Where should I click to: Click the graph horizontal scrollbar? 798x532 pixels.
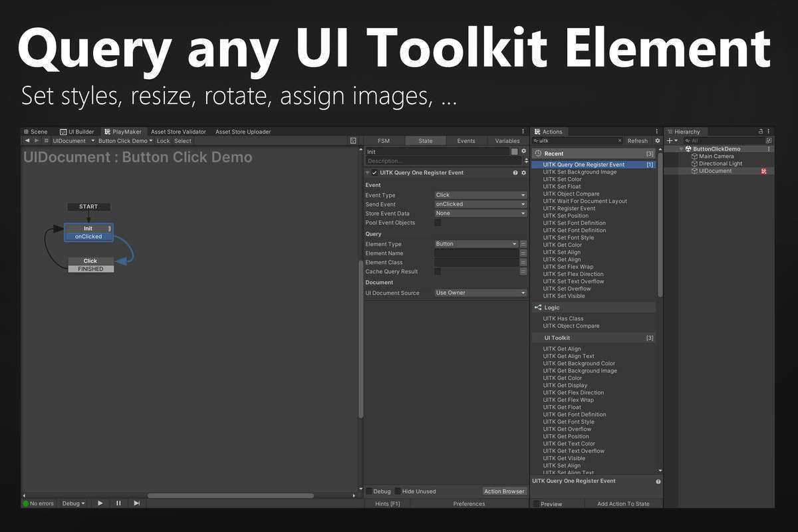tap(230, 495)
